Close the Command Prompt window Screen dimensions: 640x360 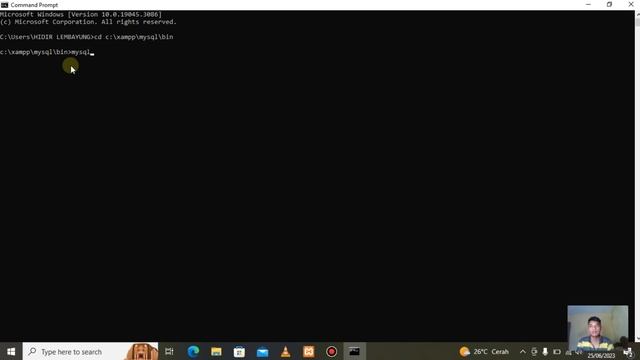[631, 4]
